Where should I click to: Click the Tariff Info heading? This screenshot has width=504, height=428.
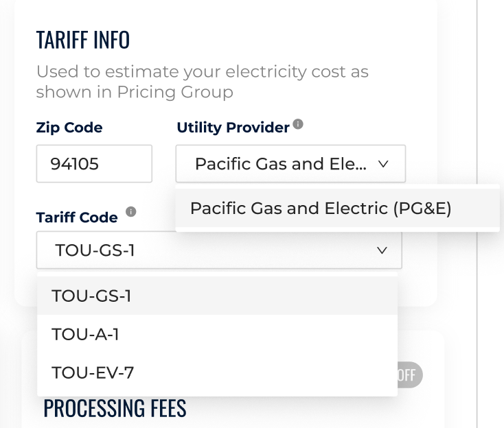[83, 40]
